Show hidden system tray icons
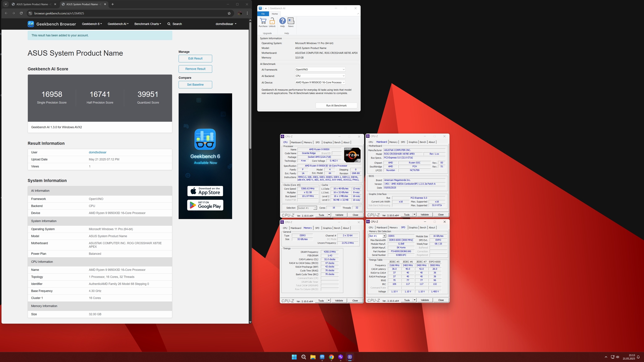This screenshot has height=362, width=644. pyautogui.click(x=606, y=357)
